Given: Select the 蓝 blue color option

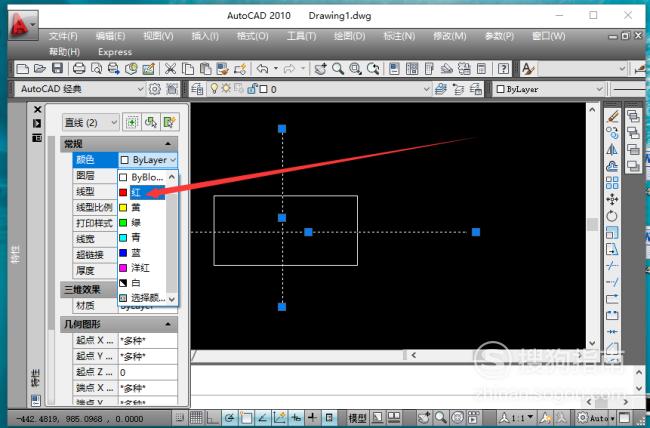Looking at the screenshot, I should [x=142, y=253].
